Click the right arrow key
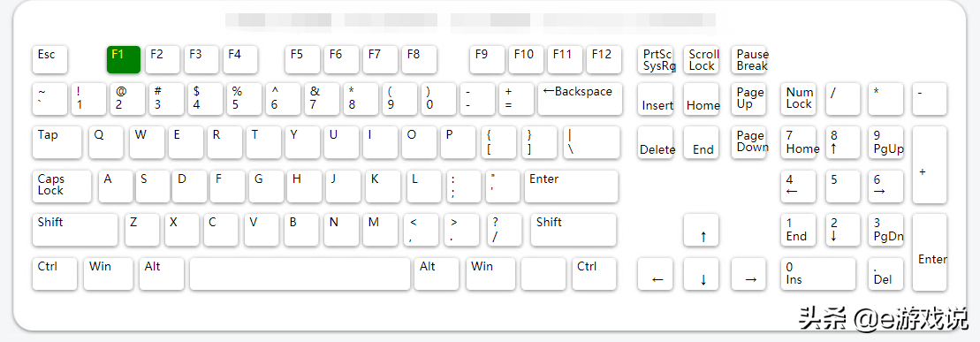Viewport: 980px width, 342px height. point(750,274)
